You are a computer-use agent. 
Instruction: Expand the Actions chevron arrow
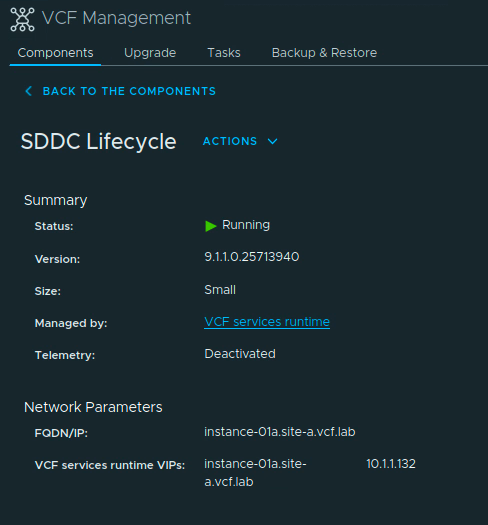click(273, 142)
